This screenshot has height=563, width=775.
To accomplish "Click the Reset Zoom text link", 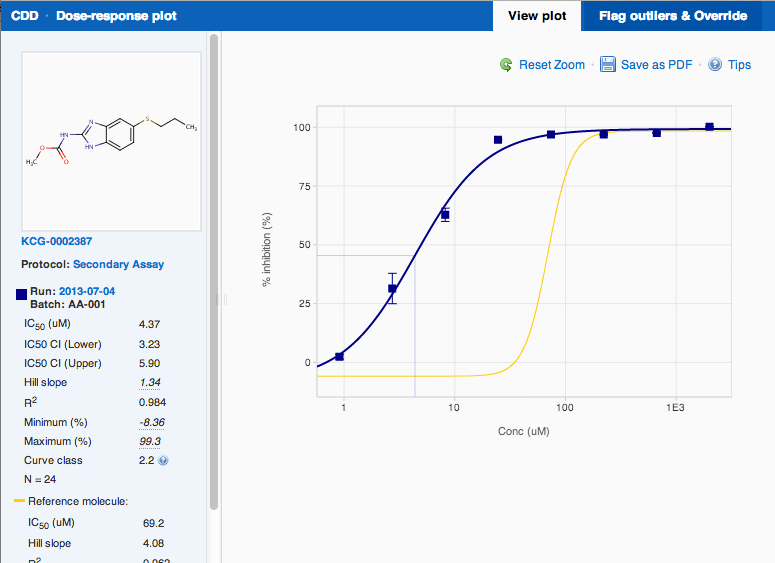I will coord(551,65).
